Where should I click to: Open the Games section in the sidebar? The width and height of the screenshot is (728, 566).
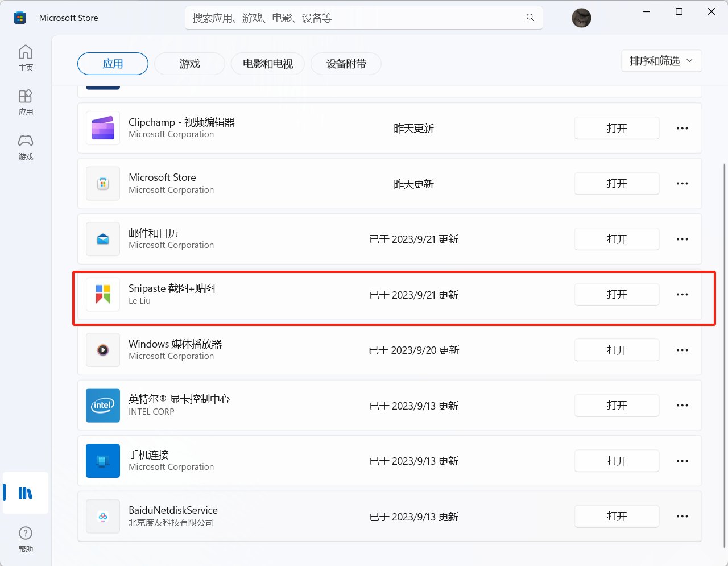point(26,147)
